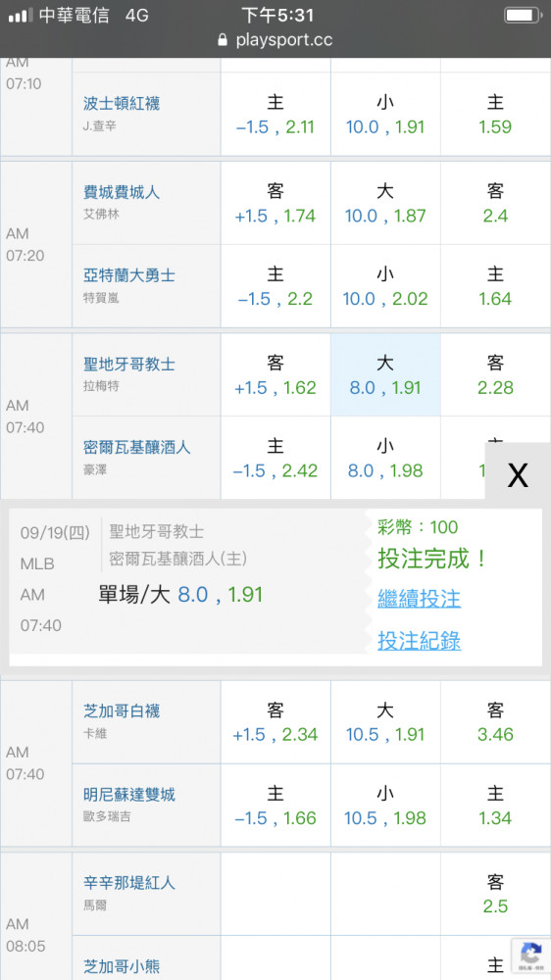Screen dimensions: 551x980
Task: Tap the lock icon beside playsport.cc
Action: (x=223, y=40)
